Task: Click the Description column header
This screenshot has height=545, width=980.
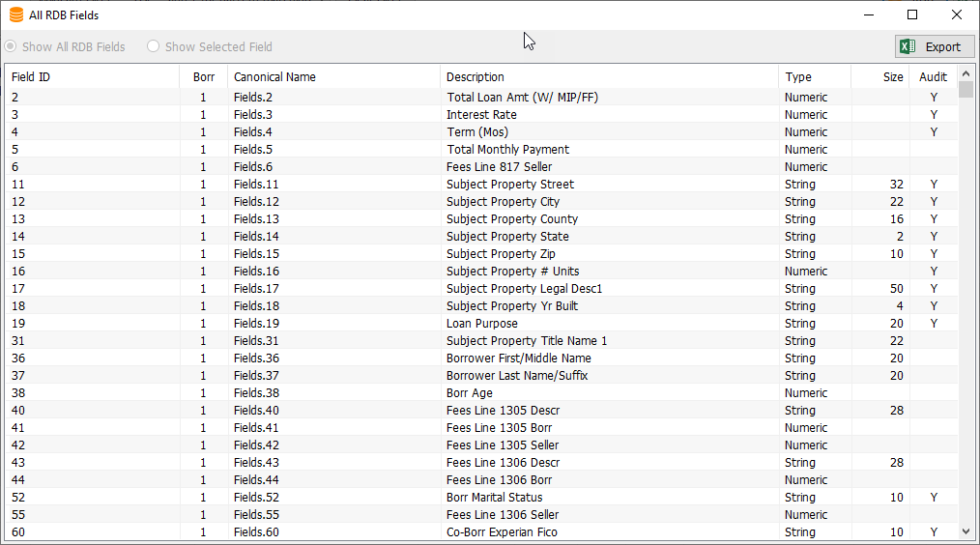Action: tap(609, 77)
